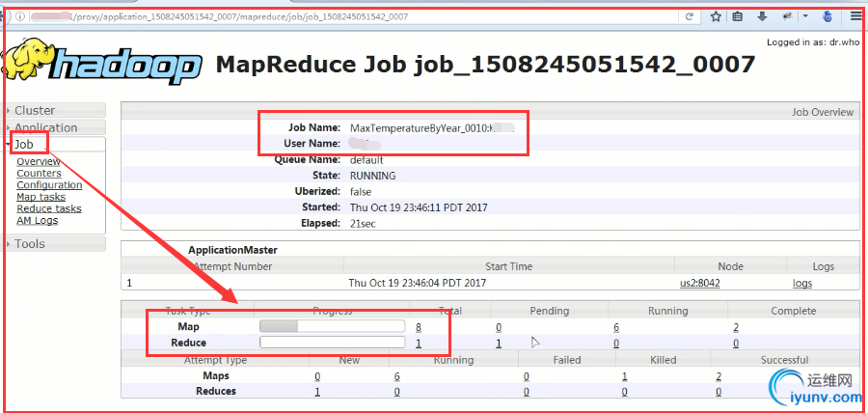Viewport: 868px width, 413px height.
Task: Click the browser reload page icon
Action: click(x=690, y=16)
